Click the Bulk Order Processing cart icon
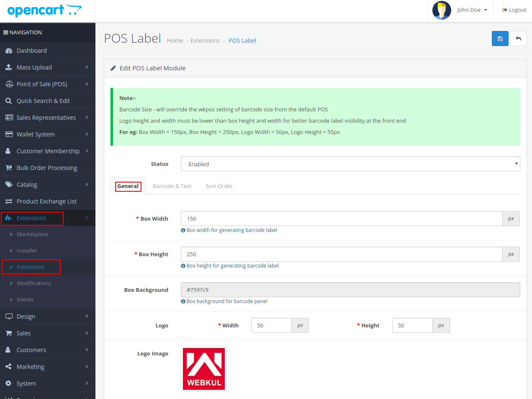 (x=9, y=167)
